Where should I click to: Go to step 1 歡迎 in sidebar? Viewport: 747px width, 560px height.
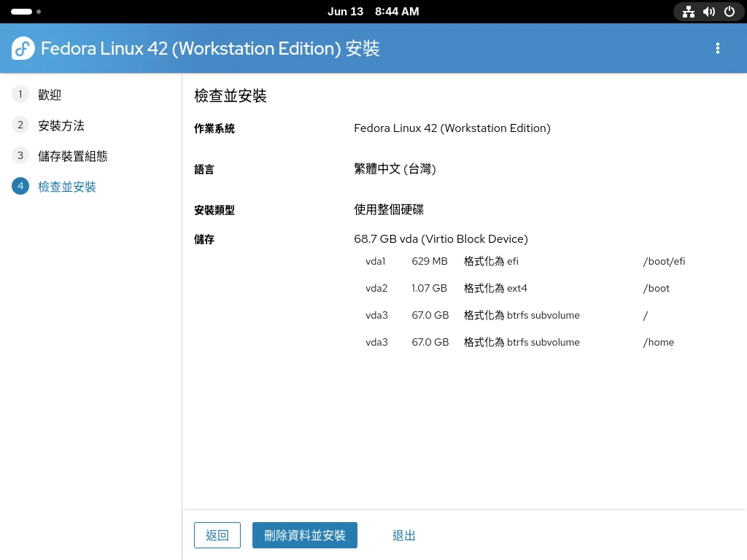click(x=50, y=95)
